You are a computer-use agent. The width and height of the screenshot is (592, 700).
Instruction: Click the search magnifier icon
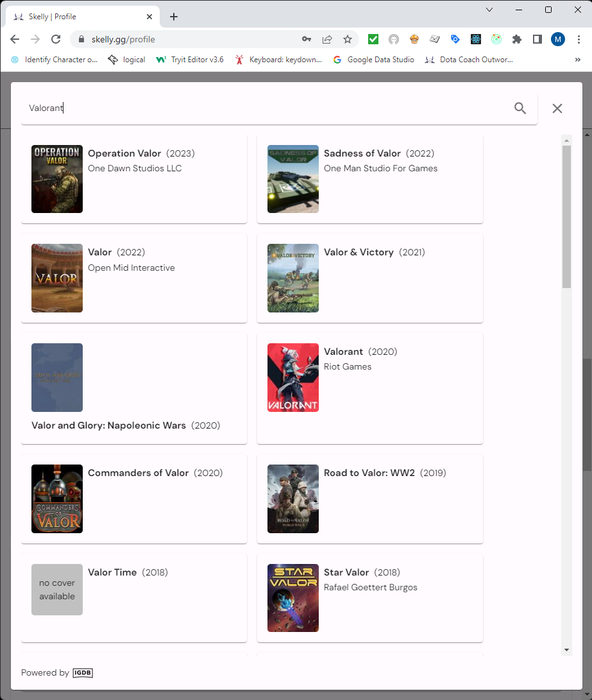click(x=520, y=108)
